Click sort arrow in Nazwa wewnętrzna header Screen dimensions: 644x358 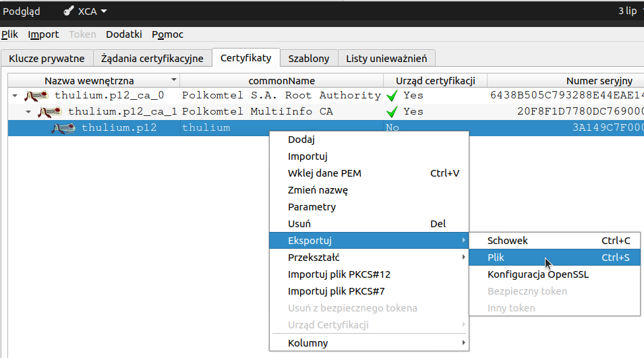[174, 80]
